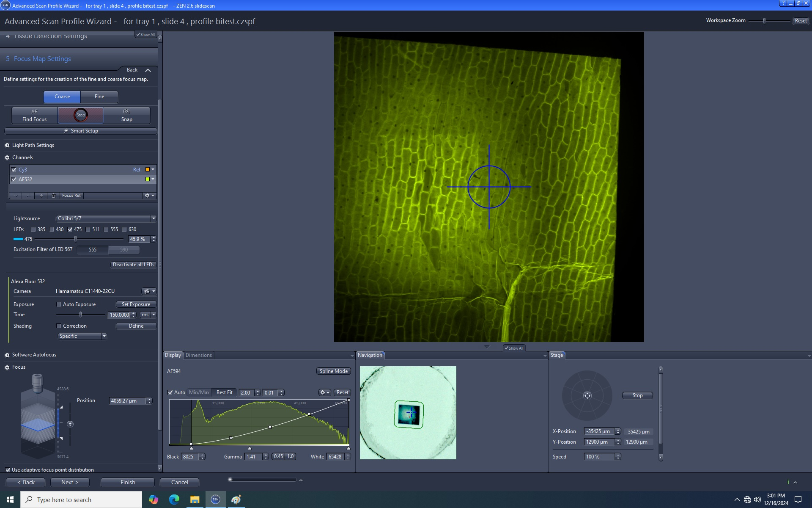The height and width of the screenshot is (508, 812).
Task: Open histogram display gear options
Action: tap(324, 392)
